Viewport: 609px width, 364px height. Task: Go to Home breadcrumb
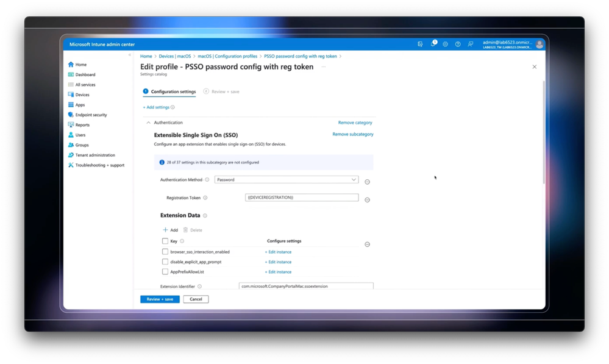(x=146, y=56)
